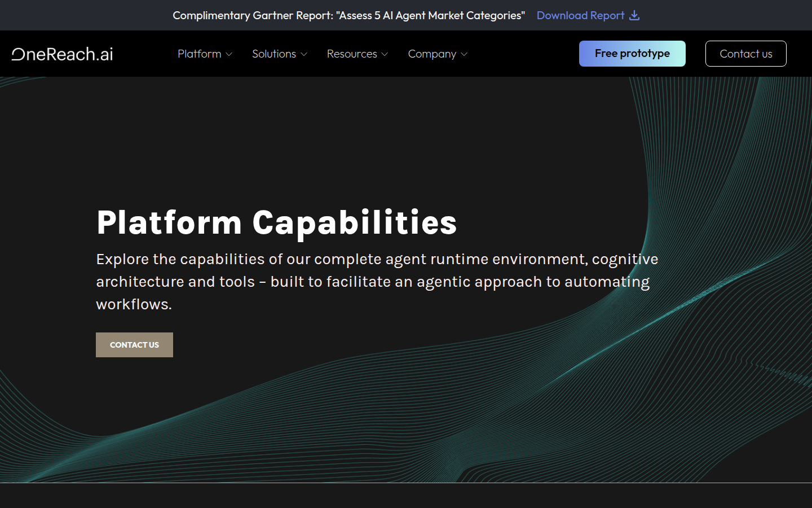Click the quoted 'Assess 5 AI Agent' report title
The image size is (812, 508).
coord(430,15)
